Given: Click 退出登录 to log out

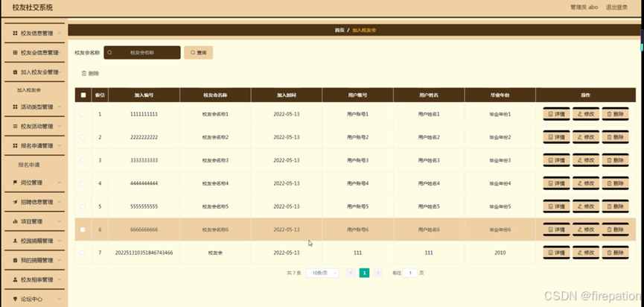Looking at the screenshot, I should pos(616,7).
